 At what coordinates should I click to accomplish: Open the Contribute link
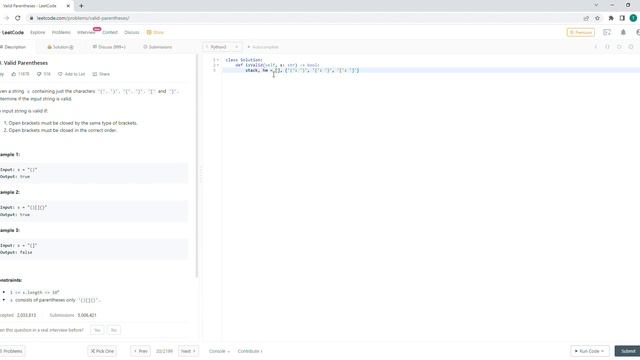point(250,351)
